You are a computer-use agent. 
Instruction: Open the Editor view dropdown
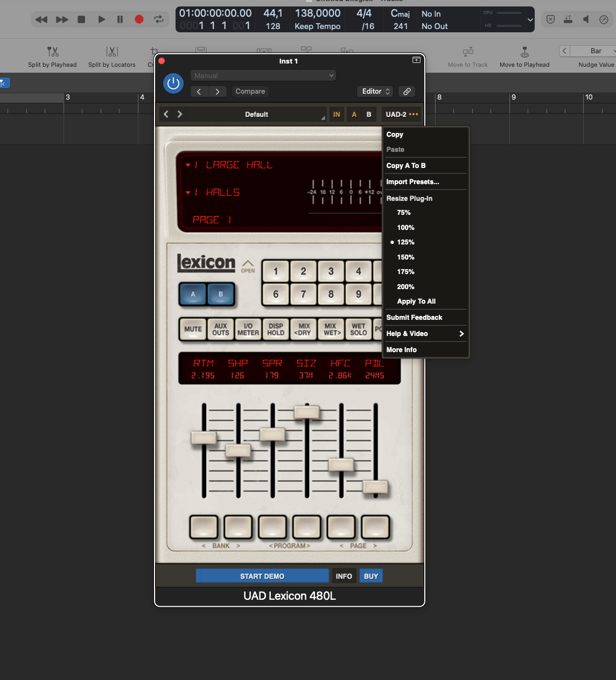tap(375, 92)
